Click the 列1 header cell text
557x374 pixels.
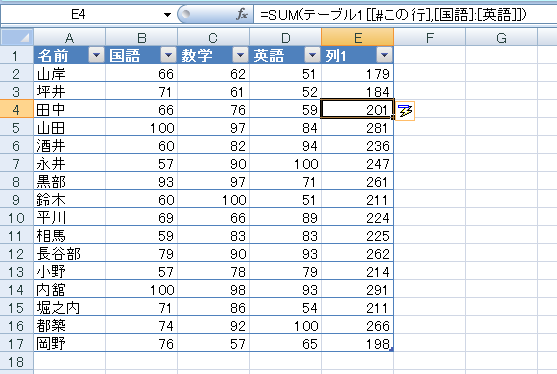pyautogui.click(x=336, y=55)
